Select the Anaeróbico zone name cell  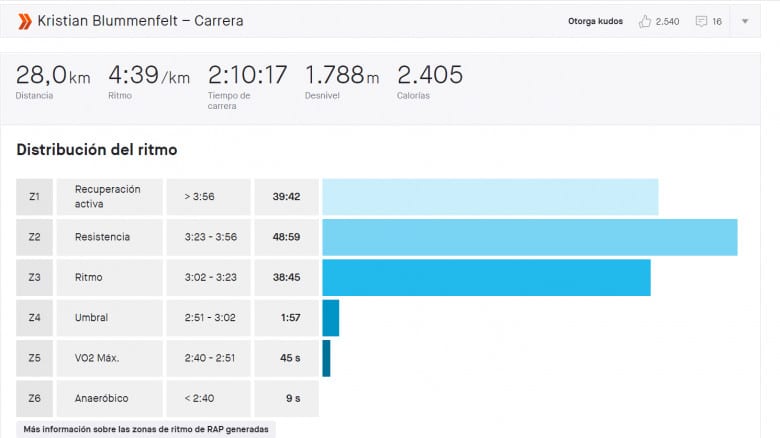click(109, 398)
